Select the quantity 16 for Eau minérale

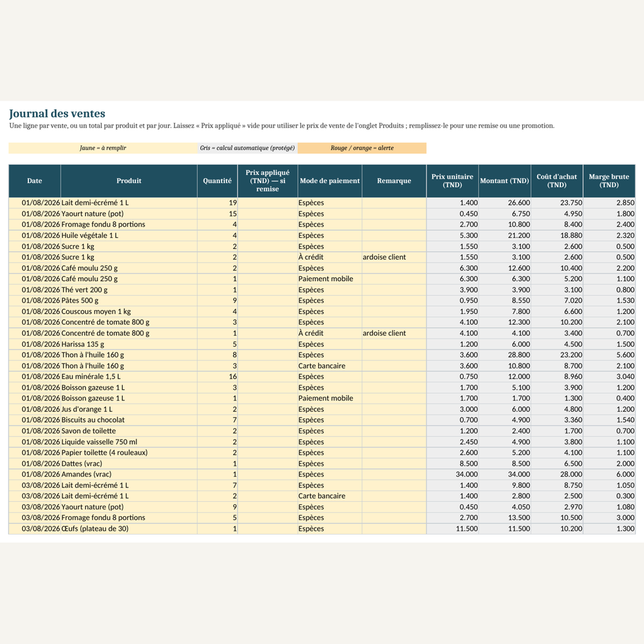coord(217,376)
